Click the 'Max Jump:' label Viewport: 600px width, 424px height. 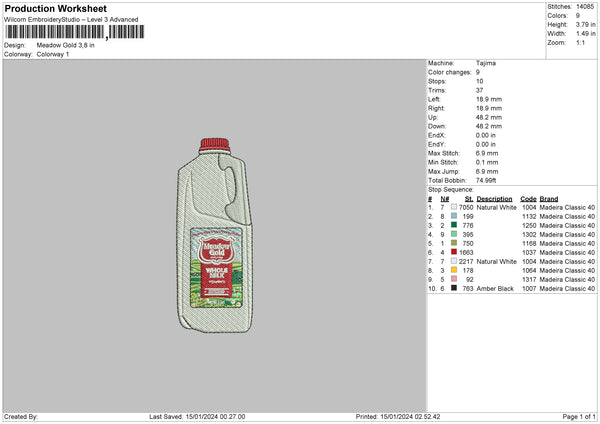(444, 171)
